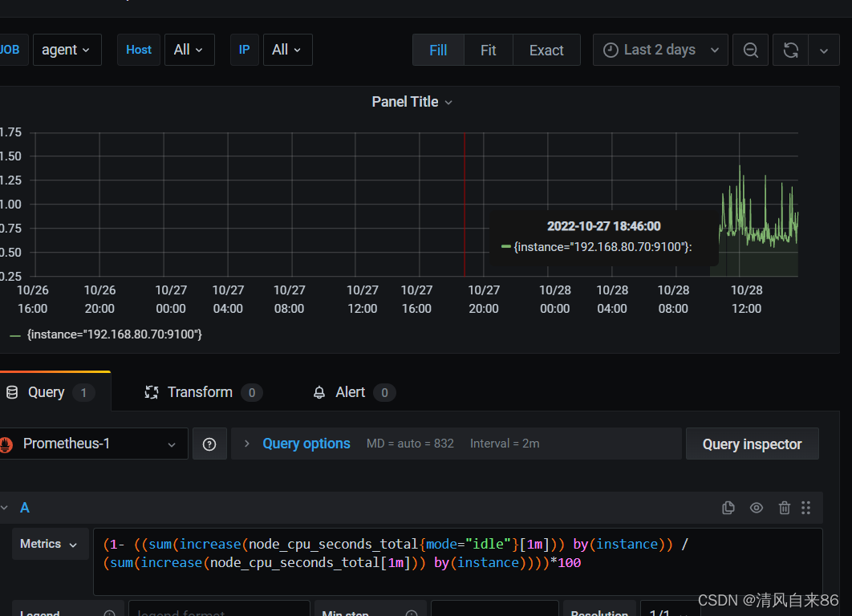The width and height of the screenshot is (852, 616).
Task: Select the Exact display mode button
Action: [x=546, y=50]
